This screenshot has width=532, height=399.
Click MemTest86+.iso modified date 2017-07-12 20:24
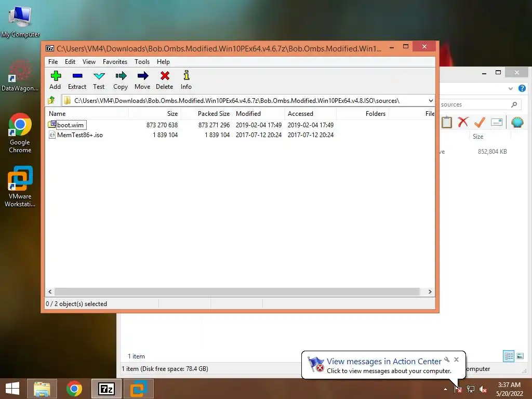click(x=259, y=135)
